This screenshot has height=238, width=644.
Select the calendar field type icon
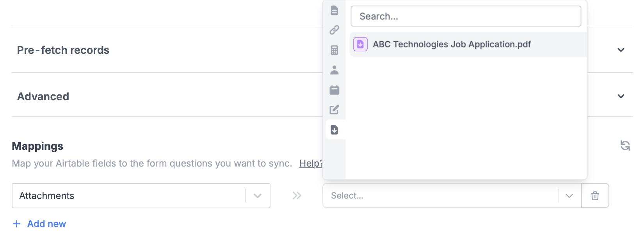334,90
